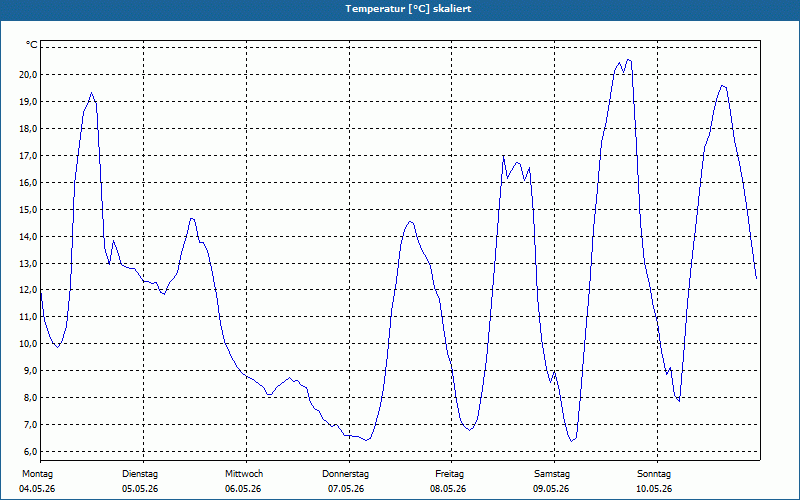Select the 9,0 y-axis value
Screen dimensions: 800x500
click(31, 371)
